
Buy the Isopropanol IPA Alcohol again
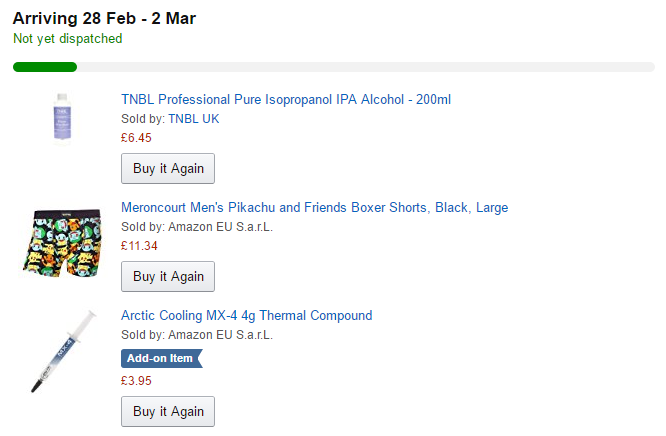coord(168,168)
